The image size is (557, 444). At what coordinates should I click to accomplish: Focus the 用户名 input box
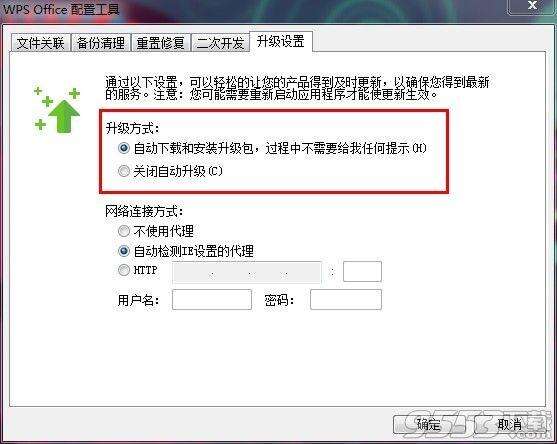[x=212, y=299]
